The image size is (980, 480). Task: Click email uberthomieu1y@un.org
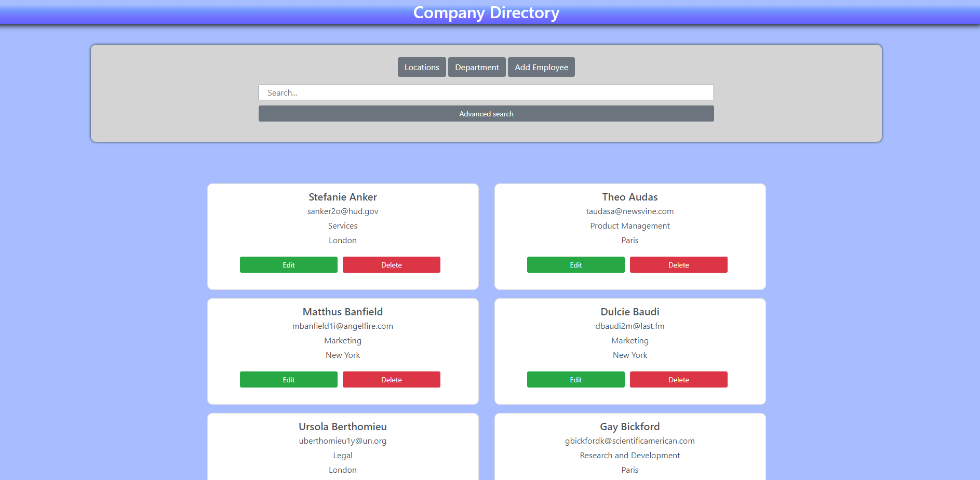pos(343,441)
